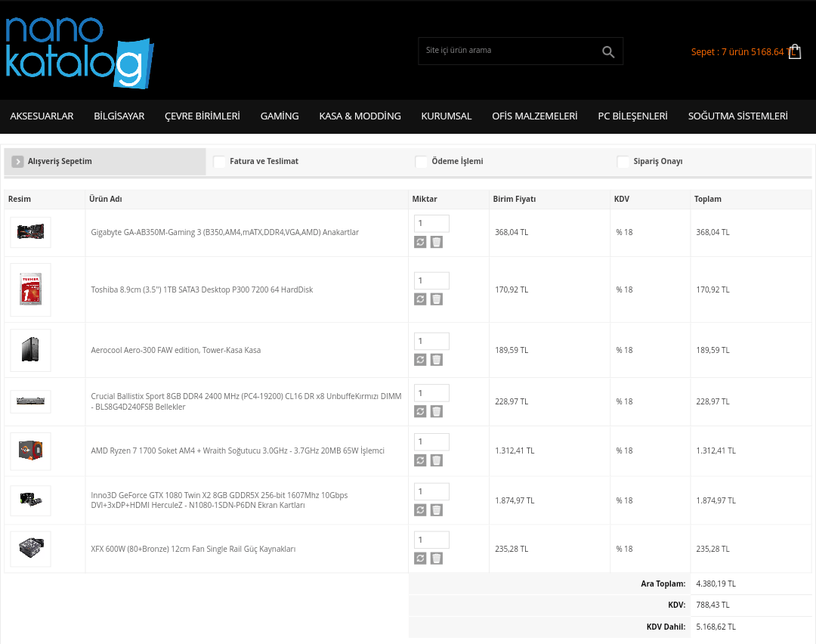816x644 pixels.
Task: Remove Crucial Ballistix 8GB memory from cart
Action: click(x=437, y=412)
